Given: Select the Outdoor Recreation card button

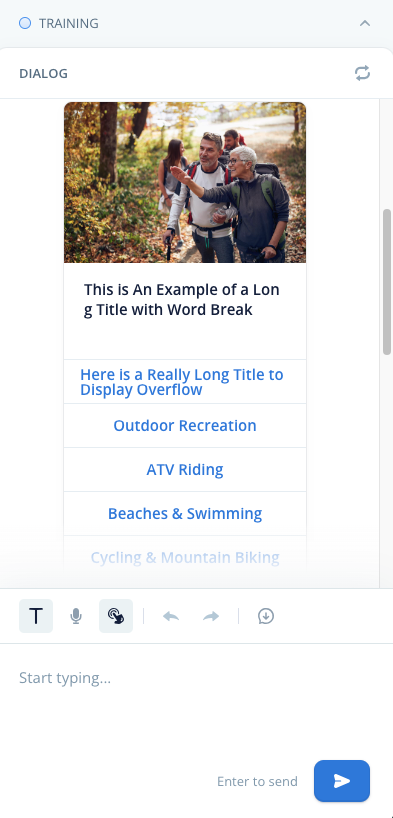Looking at the screenshot, I should tap(185, 426).
